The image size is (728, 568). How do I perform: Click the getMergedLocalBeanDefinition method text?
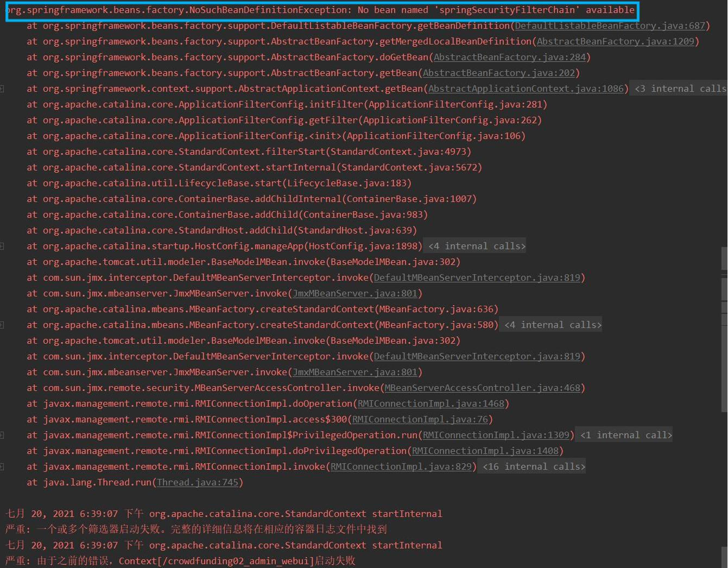(x=455, y=41)
